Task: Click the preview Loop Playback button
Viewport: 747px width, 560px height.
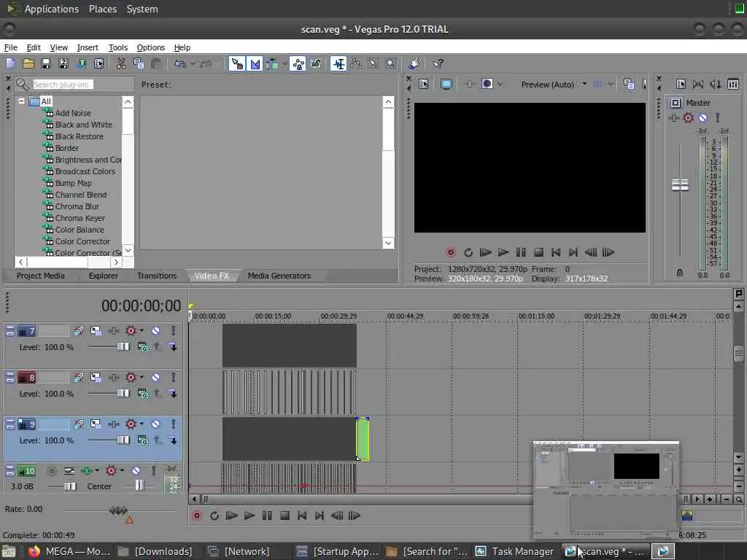Action: (x=468, y=252)
